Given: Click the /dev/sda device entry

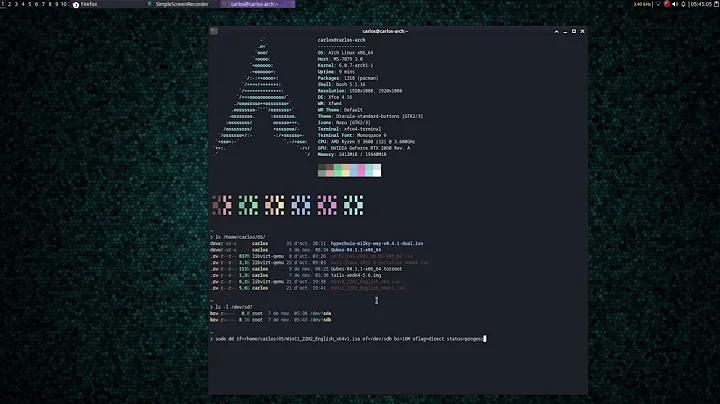Looking at the screenshot, I should click(x=321, y=314).
